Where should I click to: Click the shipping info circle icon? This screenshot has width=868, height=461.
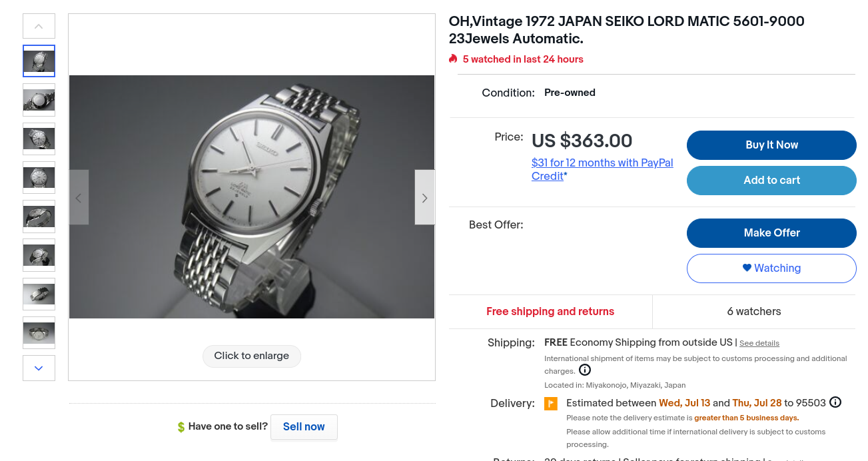[x=584, y=370]
